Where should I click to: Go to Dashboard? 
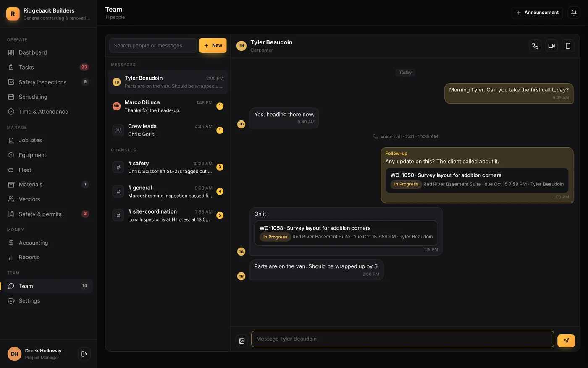[48, 52]
